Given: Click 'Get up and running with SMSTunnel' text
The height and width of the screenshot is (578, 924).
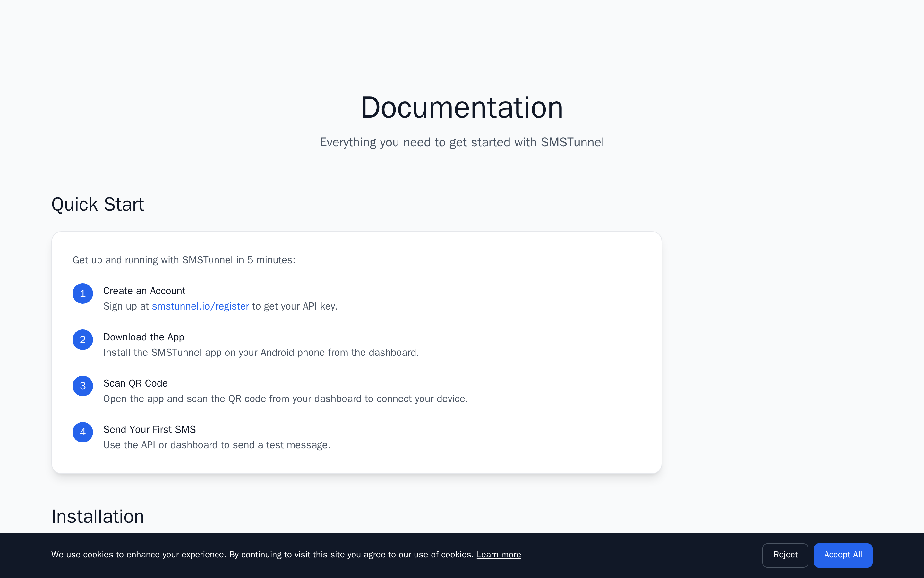Looking at the screenshot, I should coord(184,260).
